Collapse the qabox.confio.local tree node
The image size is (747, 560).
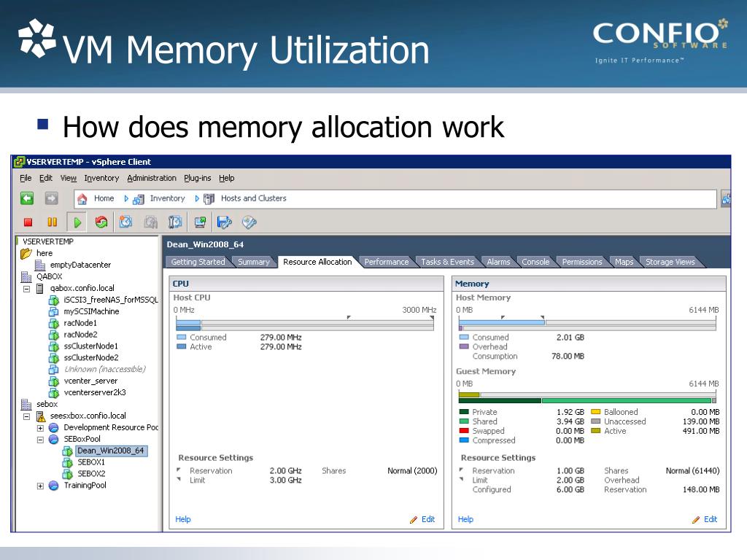27,289
